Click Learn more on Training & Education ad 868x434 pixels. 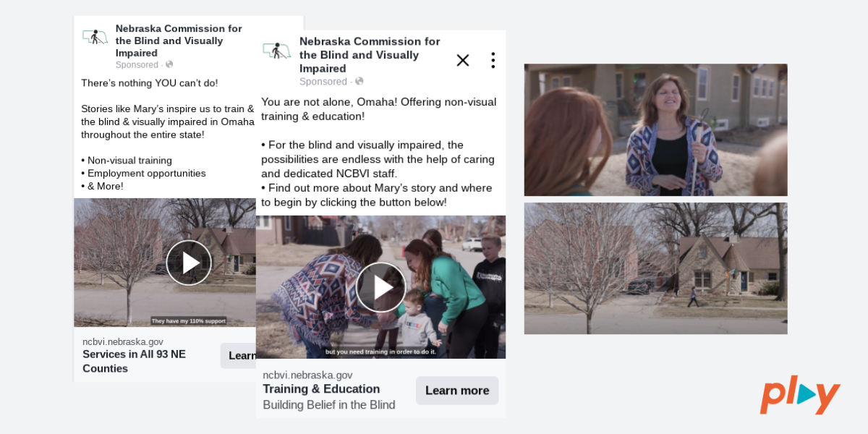tap(457, 391)
